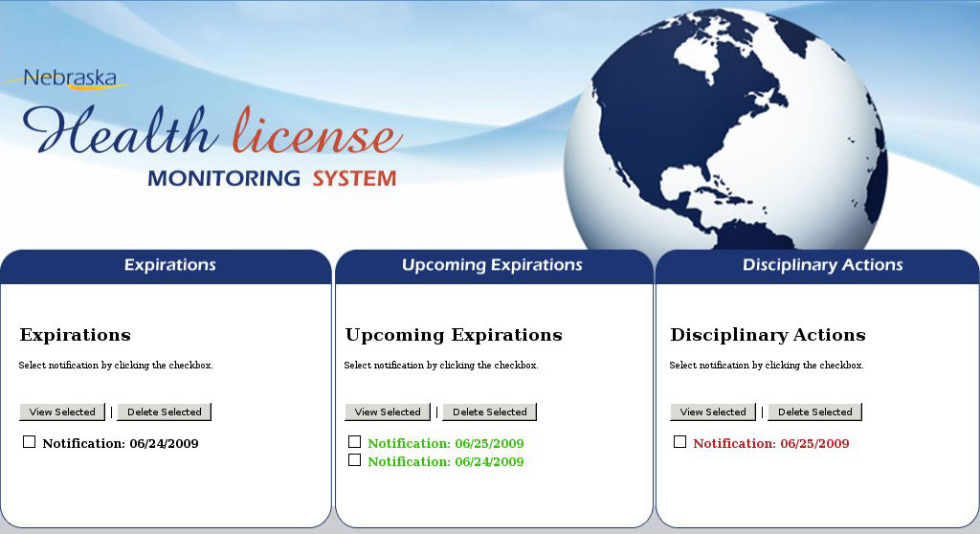Click the red Notification: 06/25/2009 text

771,444
